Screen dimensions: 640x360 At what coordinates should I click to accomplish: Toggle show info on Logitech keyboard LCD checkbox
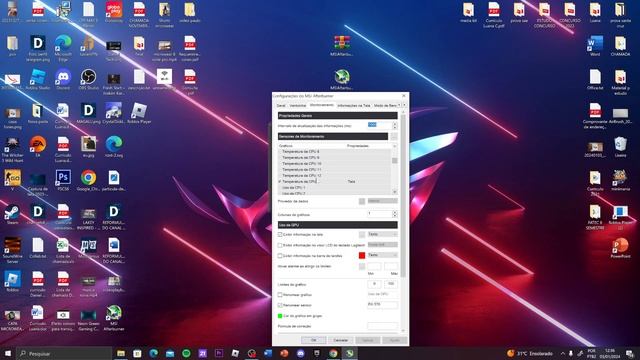tap(280, 245)
